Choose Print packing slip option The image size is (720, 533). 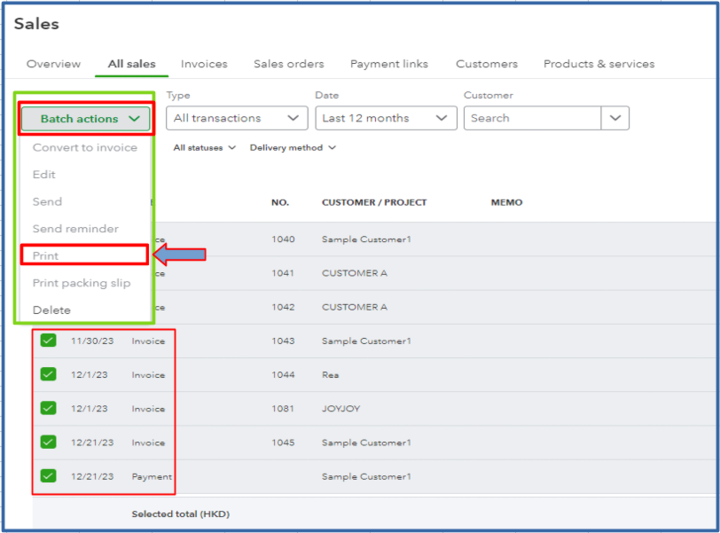pos(82,283)
